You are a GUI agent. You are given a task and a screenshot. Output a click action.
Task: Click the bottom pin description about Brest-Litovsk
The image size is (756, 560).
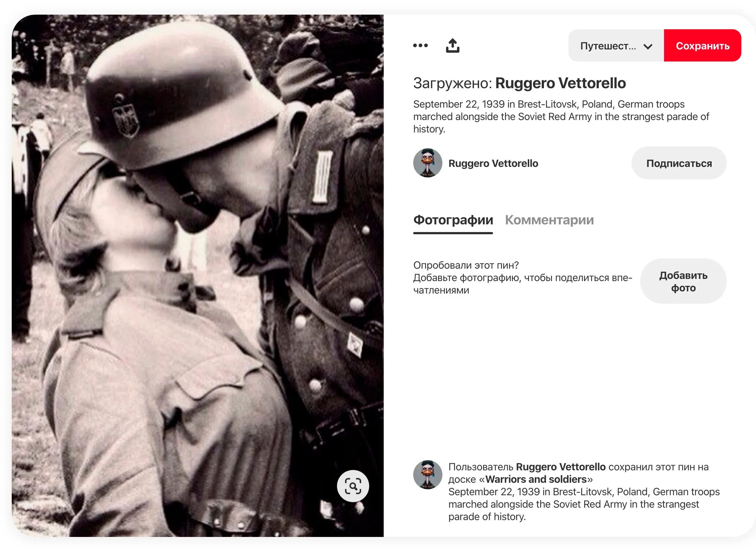coord(584,504)
